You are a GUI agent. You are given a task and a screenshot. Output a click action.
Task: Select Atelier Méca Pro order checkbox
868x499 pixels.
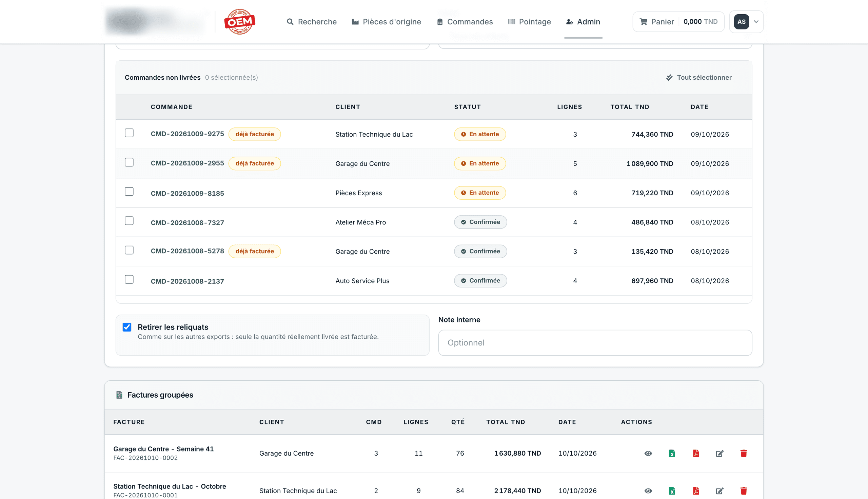tap(129, 221)
